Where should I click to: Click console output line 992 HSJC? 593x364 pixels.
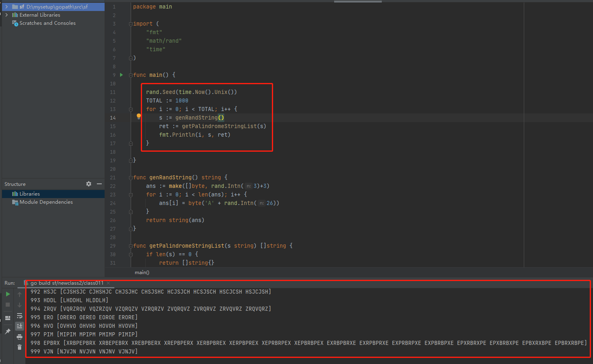151,292
